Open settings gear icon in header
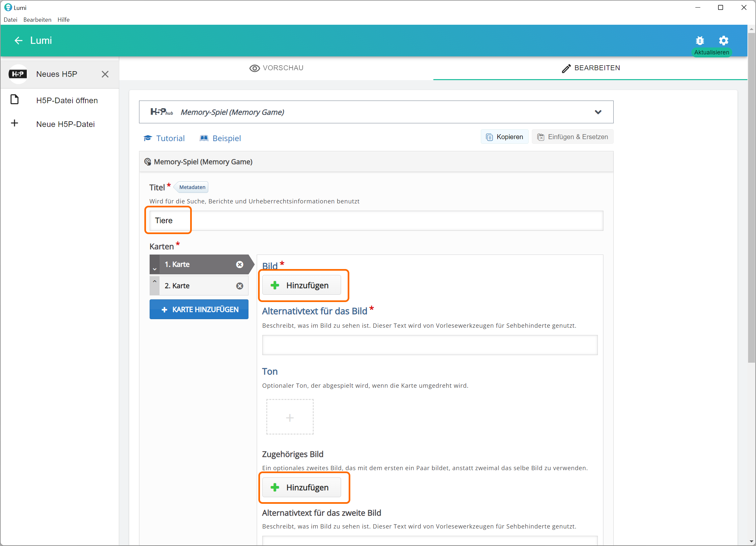Viewport: 756px width, 546px height. 723,41
